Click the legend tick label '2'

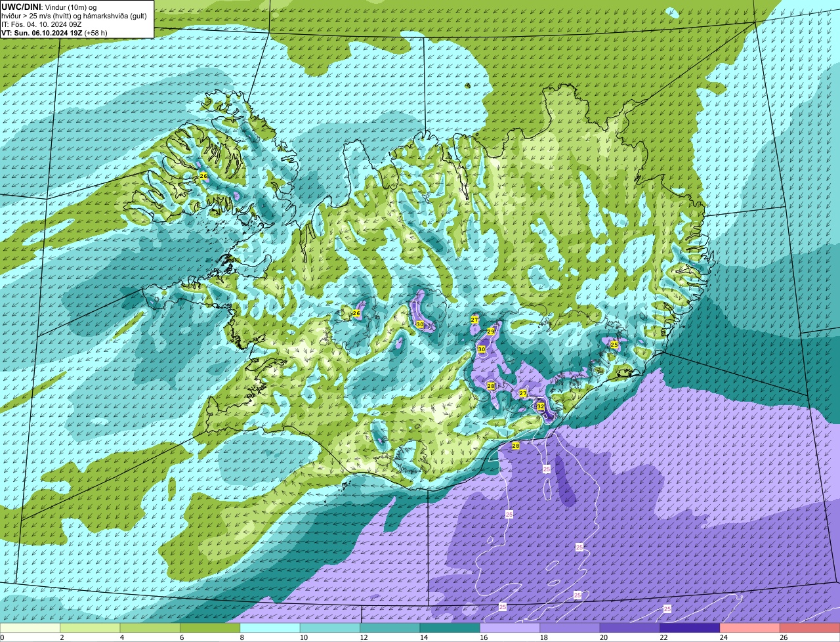(61, 637)
